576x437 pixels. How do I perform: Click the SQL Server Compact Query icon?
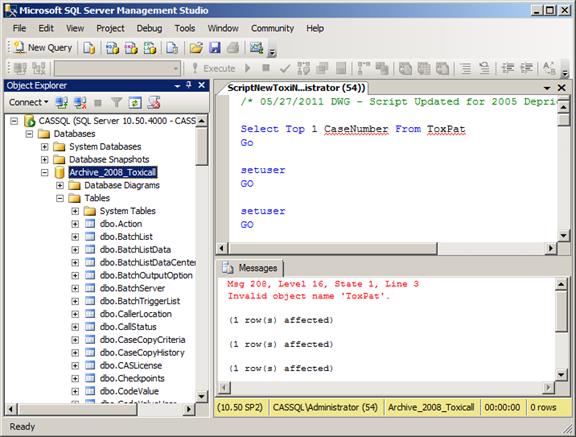coord(172,48)
